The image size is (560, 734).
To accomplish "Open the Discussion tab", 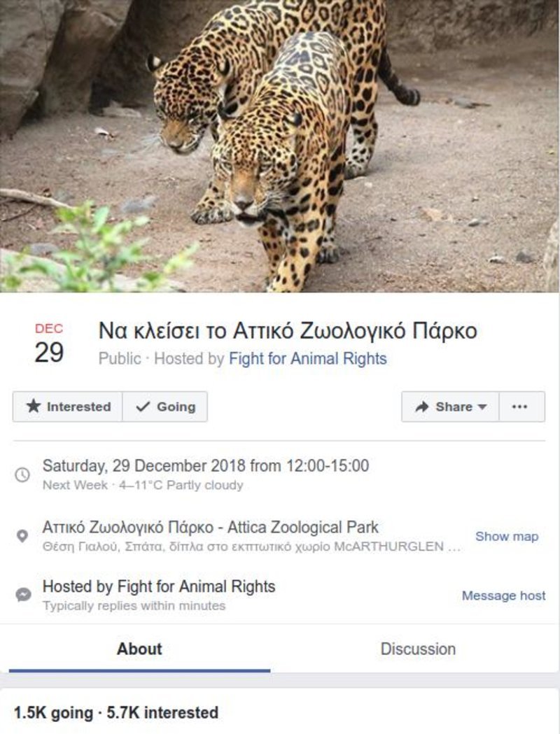I will click(x=418, y=649).
